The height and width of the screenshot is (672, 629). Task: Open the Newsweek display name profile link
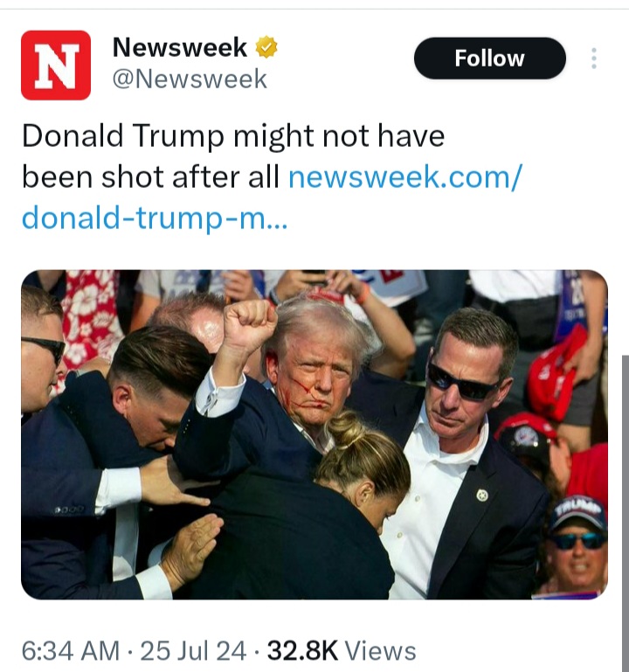[x=180, y=47]
